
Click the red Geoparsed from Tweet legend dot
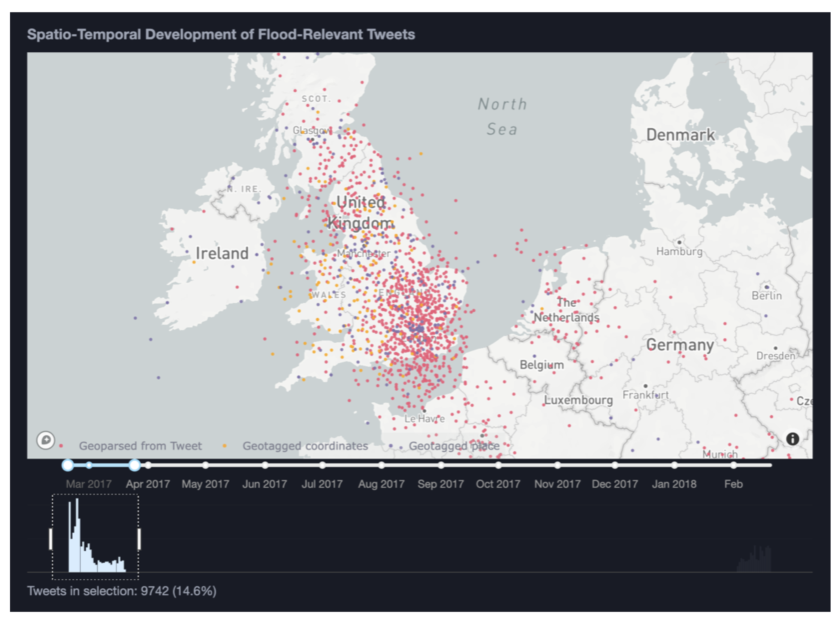coord(61,445)
